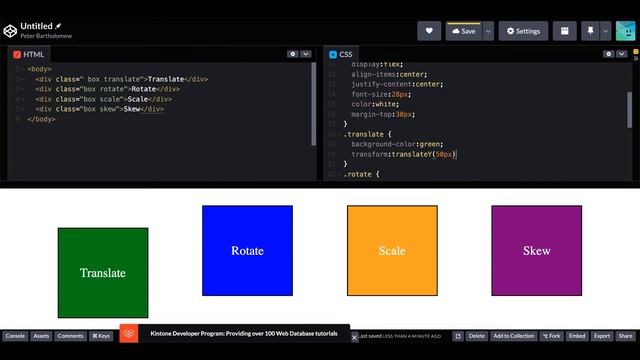
Task: Open the Kintone Developer Program ad link
Action: [x=244, y=333]
